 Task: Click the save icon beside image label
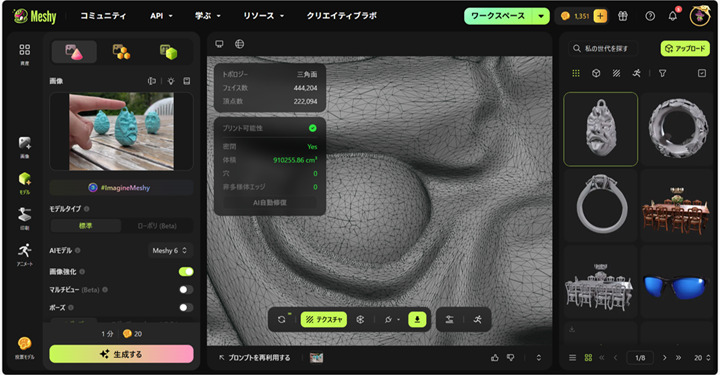click(186, 81)
